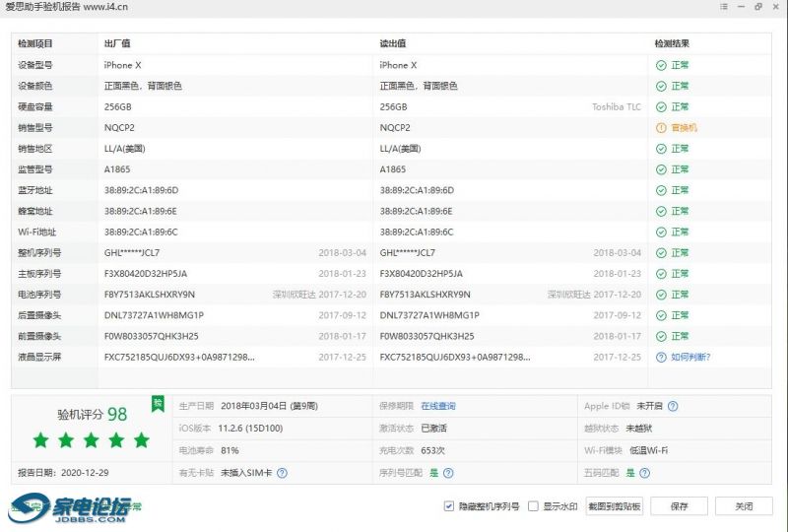
Task: Select factory mainboard serial F3X80420D32HP5JA
Action: click(146, 274)
